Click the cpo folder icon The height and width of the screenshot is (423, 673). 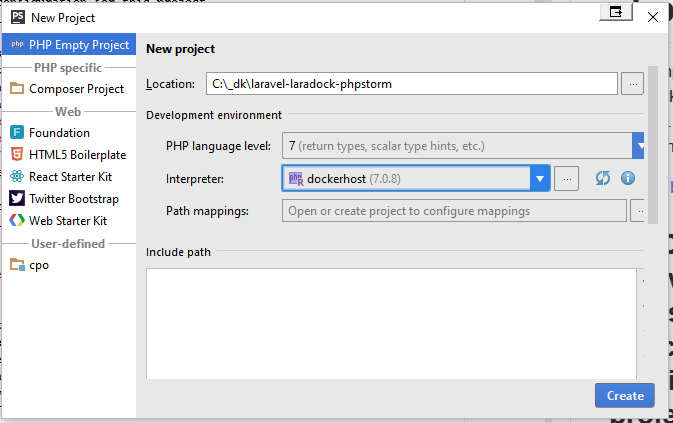17,265
